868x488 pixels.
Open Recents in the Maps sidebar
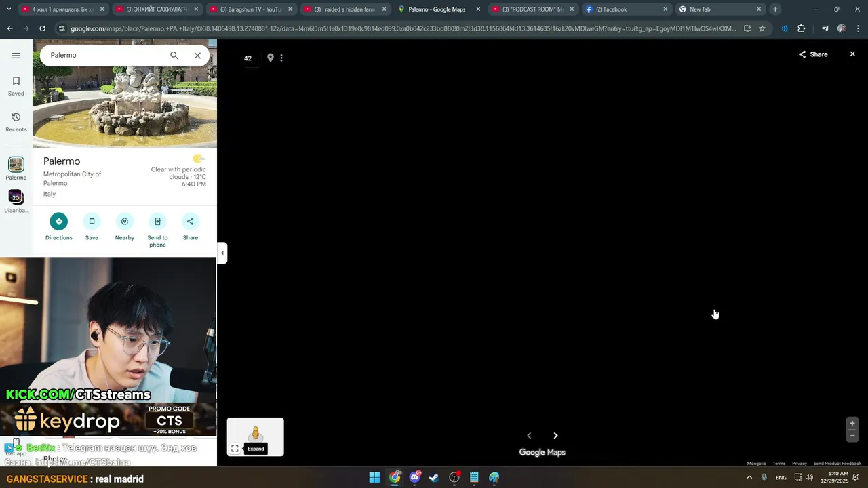click(x=16, y=122)
